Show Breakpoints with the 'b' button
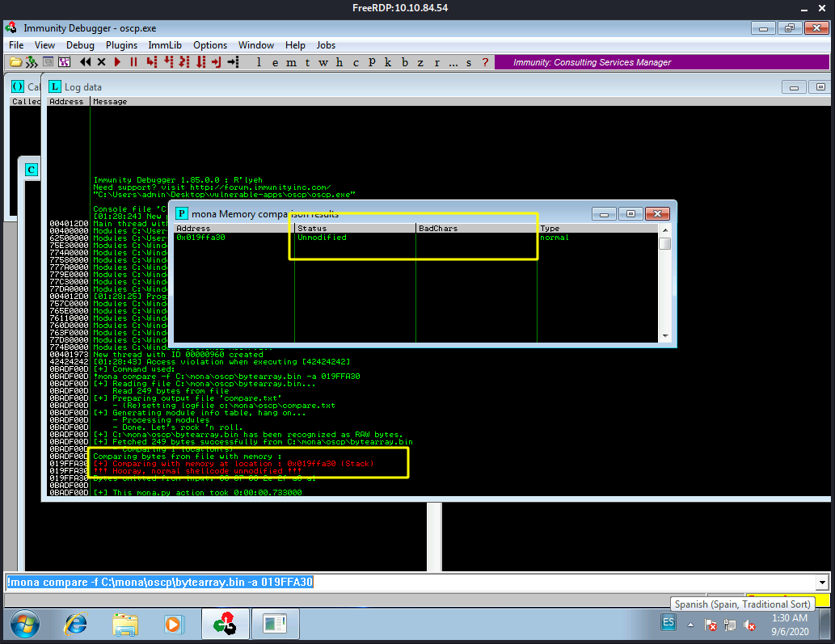 pos(405,62)
